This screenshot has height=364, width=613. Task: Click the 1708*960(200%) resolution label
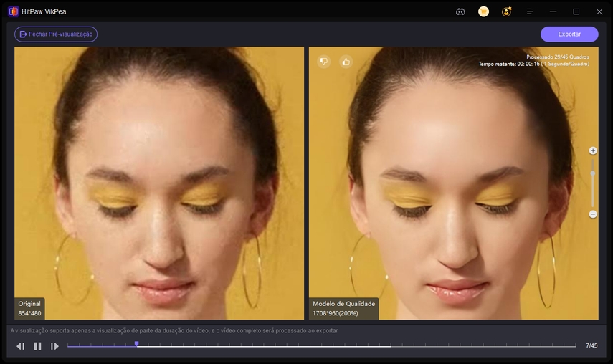(336, 313)
